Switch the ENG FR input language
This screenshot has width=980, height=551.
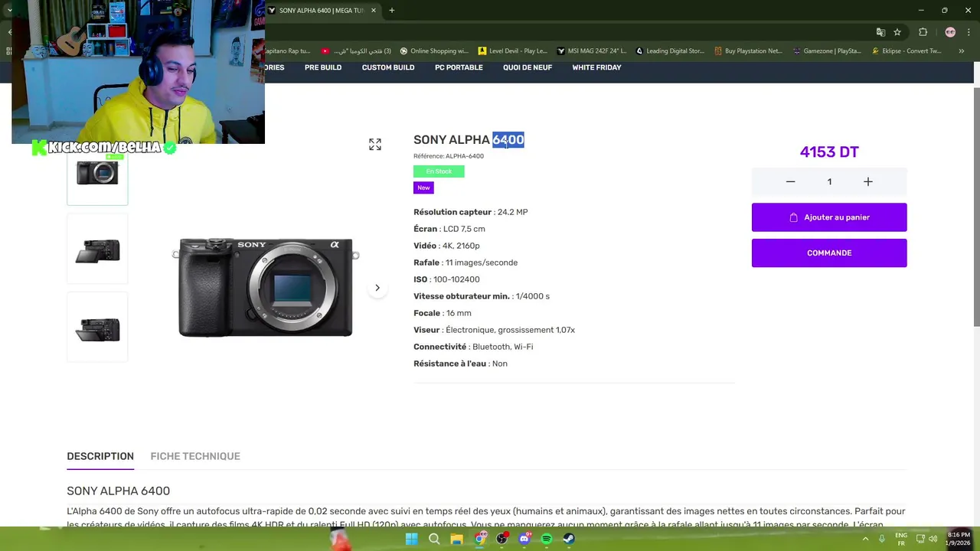901,539
